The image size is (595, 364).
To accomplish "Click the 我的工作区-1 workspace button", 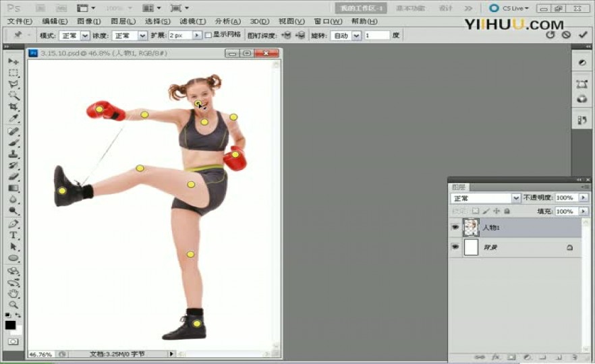I will (360, 8).
